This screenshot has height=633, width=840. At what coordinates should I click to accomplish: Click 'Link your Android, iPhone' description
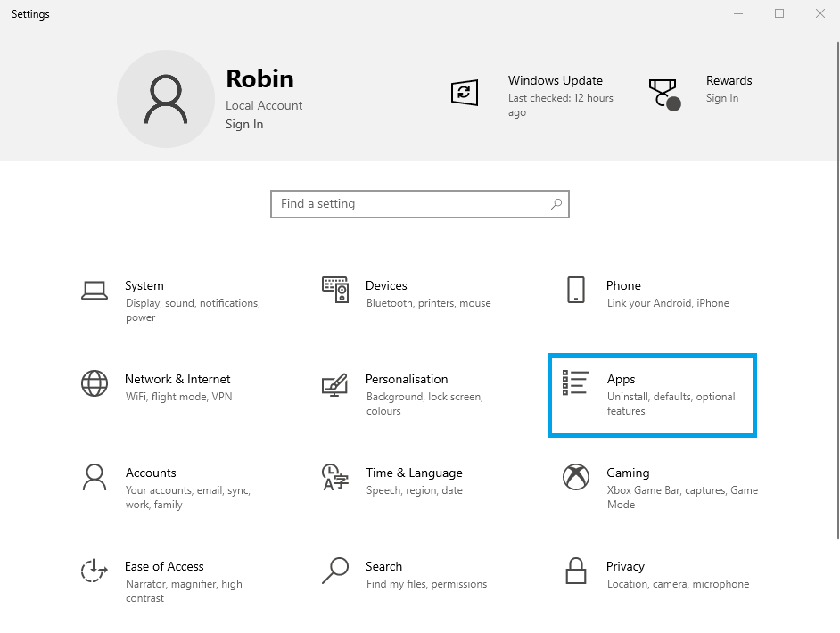click(668, 303)
